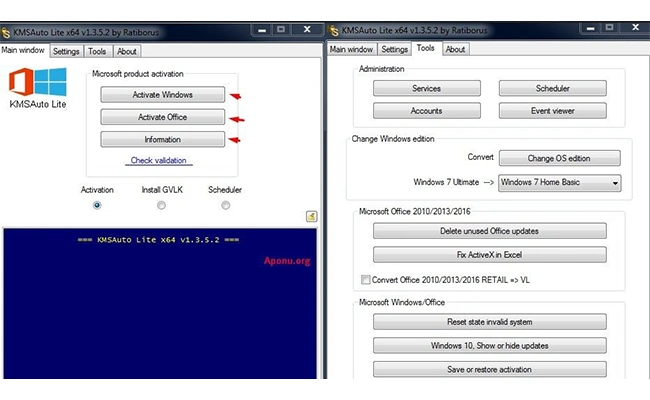
Task: Enable Convert Office RETAIL to VL checkbox
Action: (365, 280)
